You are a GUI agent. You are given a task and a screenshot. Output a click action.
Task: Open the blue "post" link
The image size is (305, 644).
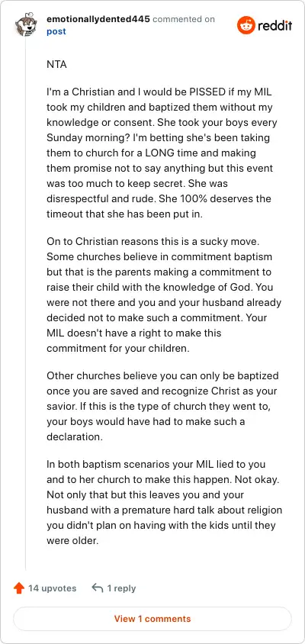(56, 31)
